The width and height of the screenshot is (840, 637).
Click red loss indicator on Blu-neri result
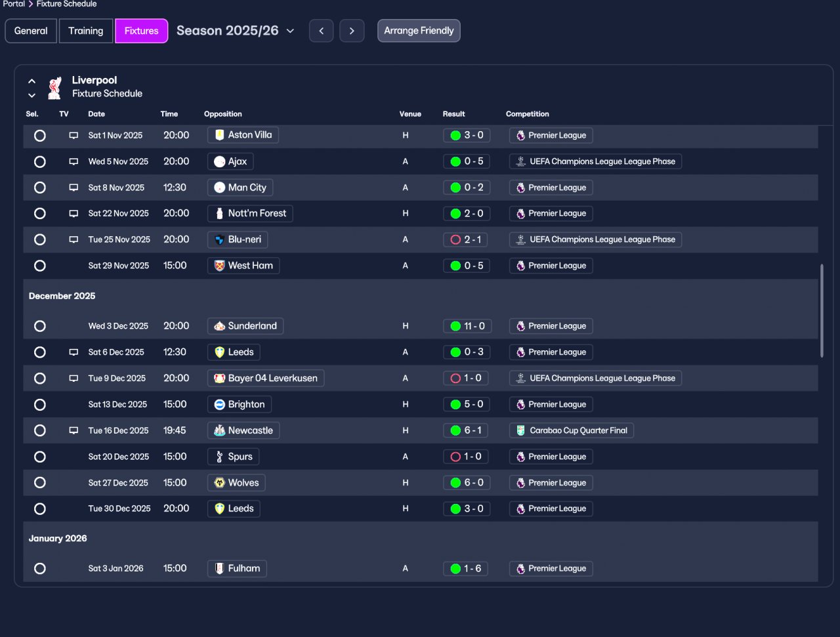455,239
